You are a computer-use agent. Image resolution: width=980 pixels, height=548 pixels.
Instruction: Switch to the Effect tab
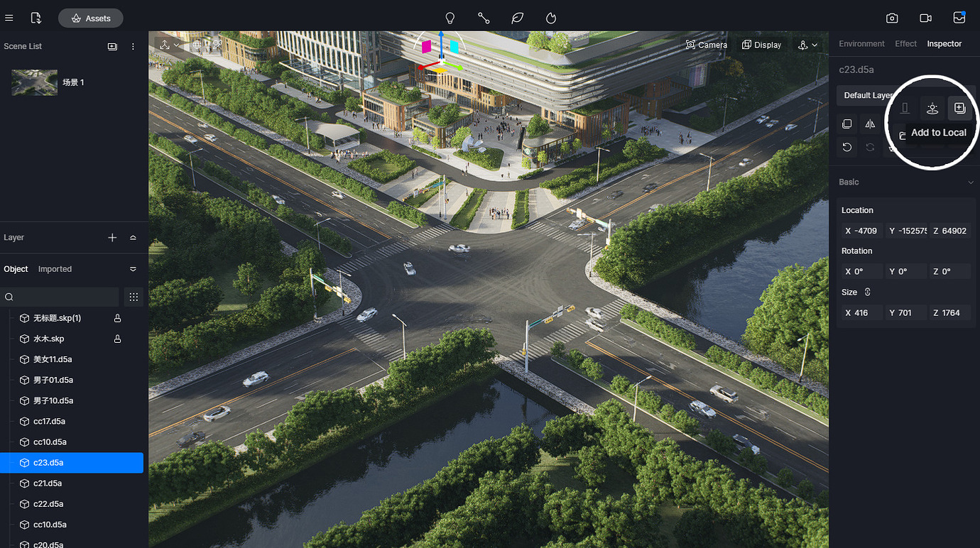click(905, 43)
